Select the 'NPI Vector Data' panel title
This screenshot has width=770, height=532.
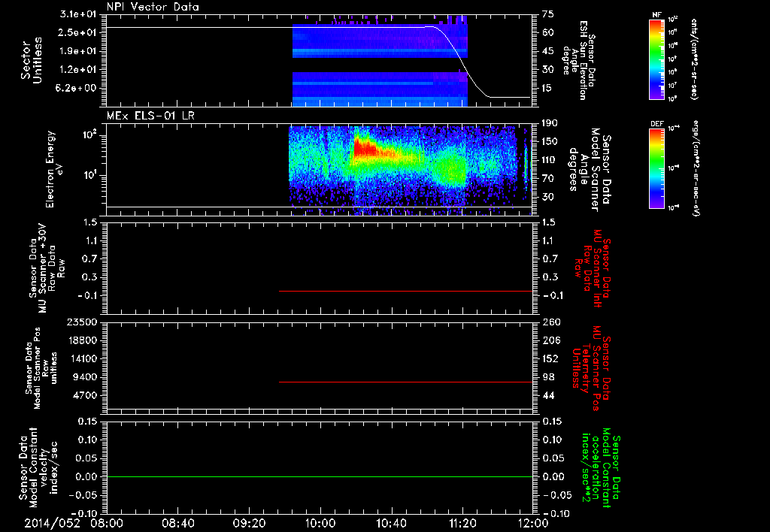tap(153, 7)
